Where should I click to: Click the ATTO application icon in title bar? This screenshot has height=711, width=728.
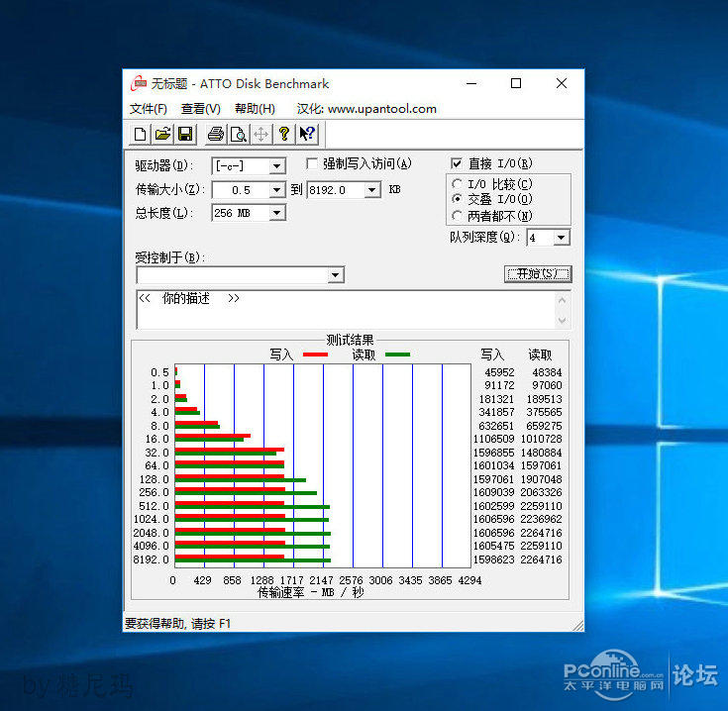coord(139,83)
